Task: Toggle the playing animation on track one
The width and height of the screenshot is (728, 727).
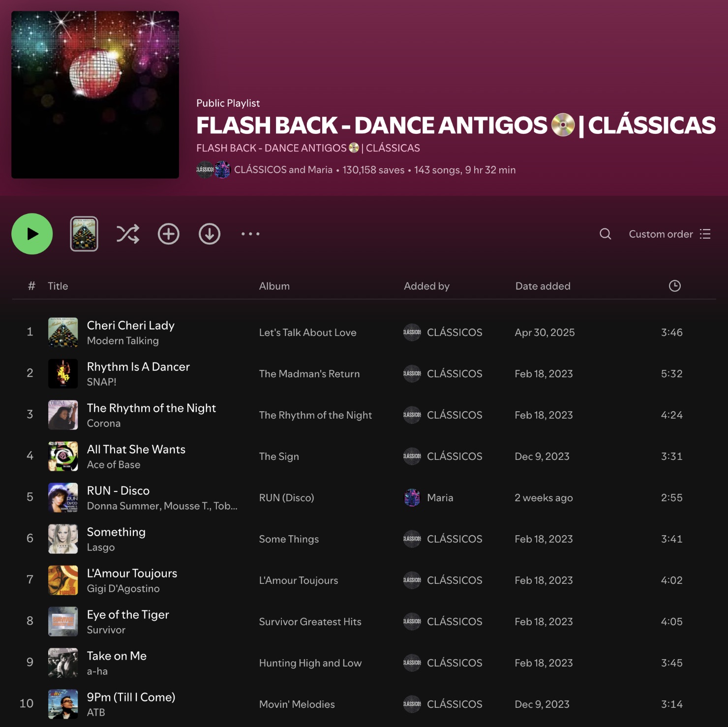Action: coord(30,332)
